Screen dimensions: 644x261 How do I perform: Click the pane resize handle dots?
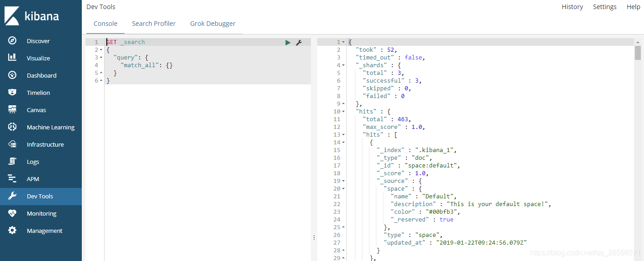(314, 237)
